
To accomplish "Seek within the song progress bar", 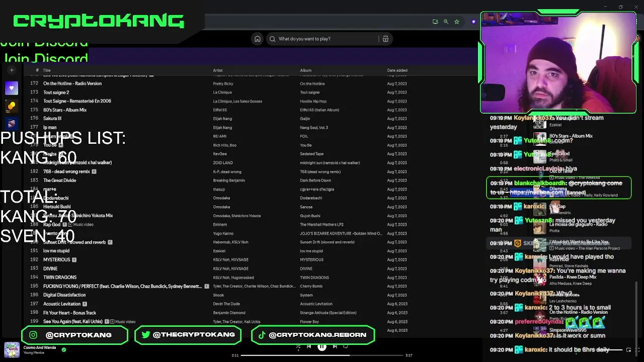I will tap(322, 355).
